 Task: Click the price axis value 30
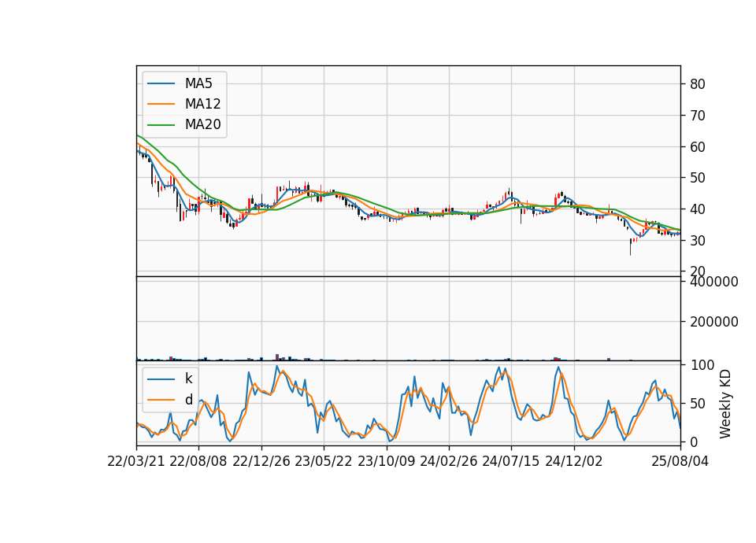(x=698, y=241)
